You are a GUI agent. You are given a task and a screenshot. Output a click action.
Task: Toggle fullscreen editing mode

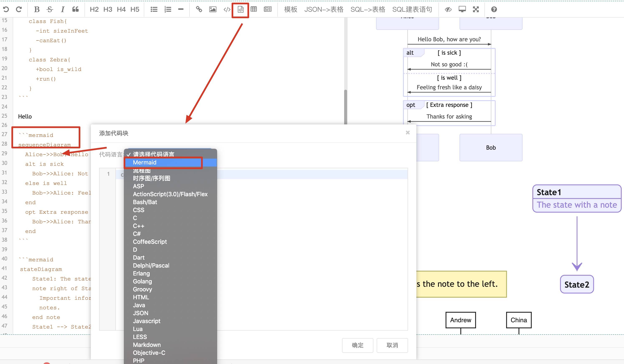pyautogui.click(x=476, y=9)
